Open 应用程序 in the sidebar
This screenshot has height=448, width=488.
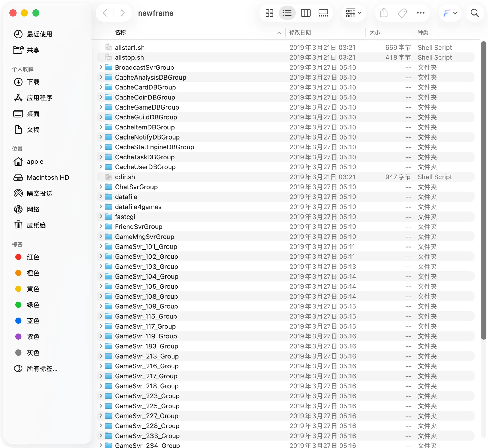point(33,98)
